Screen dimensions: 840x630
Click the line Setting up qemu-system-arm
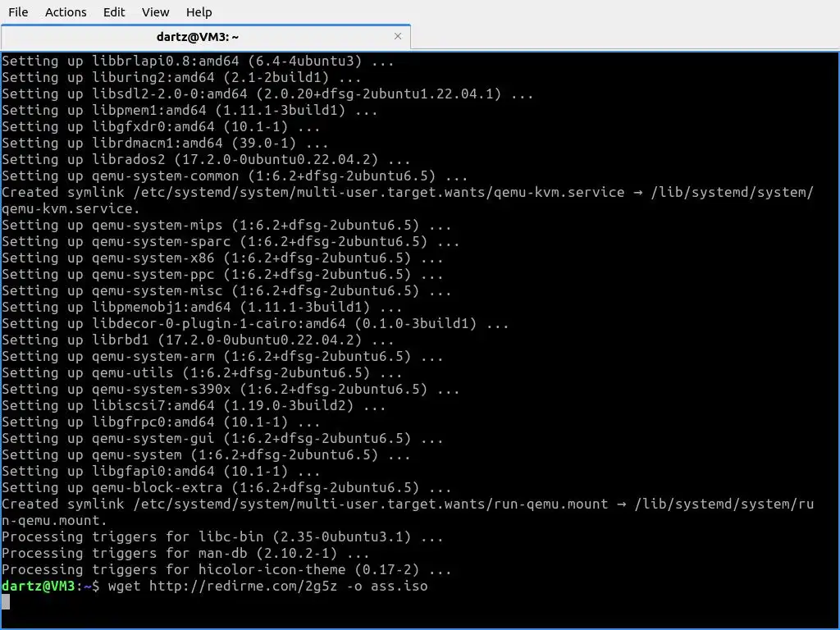222,356
